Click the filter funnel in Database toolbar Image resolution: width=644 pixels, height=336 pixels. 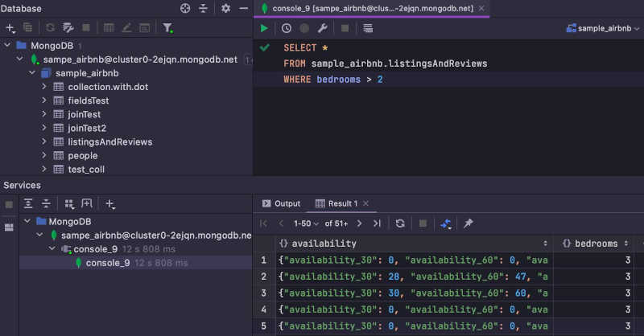point(167,28)
